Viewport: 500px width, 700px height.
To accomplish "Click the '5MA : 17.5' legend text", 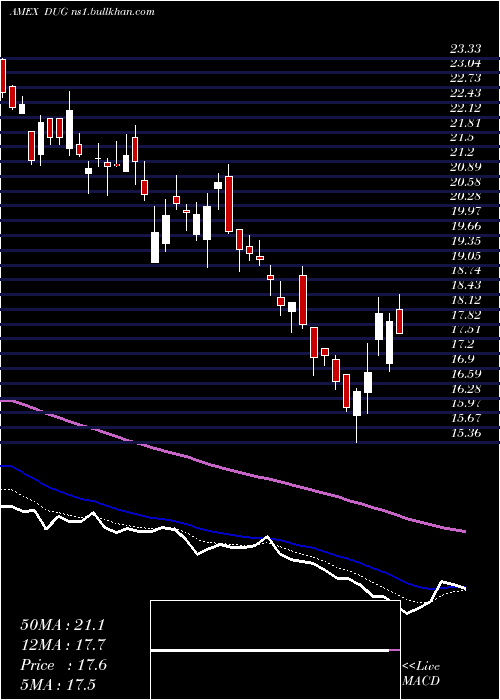I will pos(58,685).
